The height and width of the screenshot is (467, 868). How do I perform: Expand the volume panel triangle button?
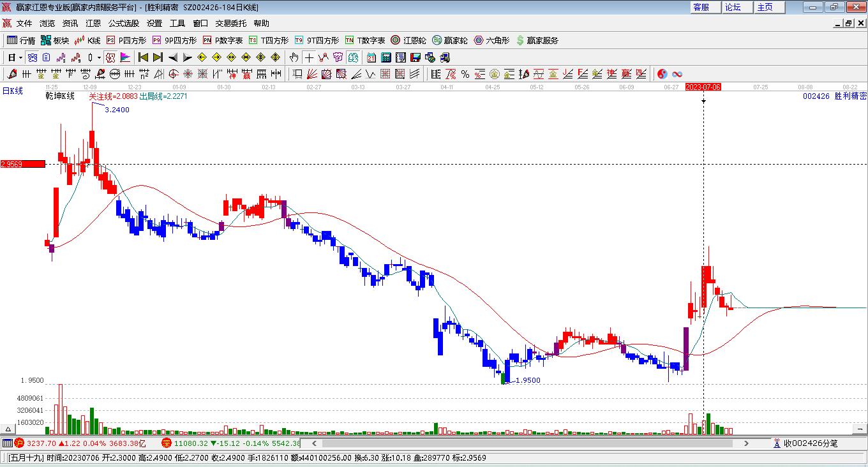[x=9, y=429]
